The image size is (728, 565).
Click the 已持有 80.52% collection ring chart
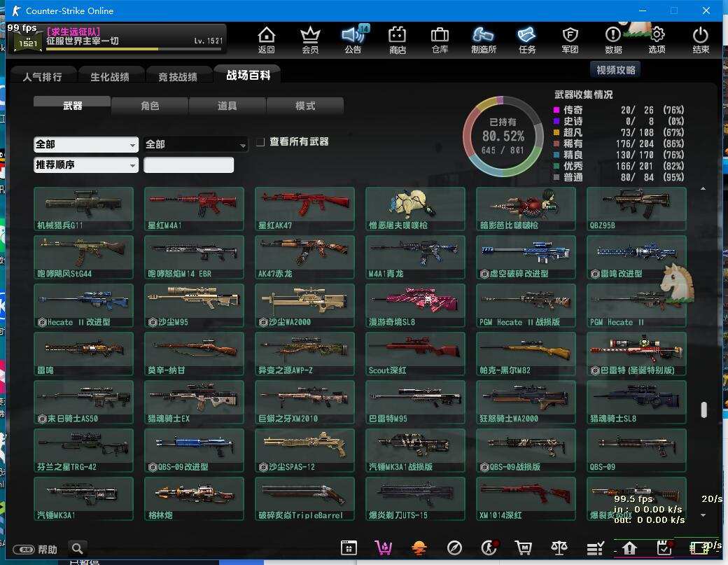coord(503,137)
